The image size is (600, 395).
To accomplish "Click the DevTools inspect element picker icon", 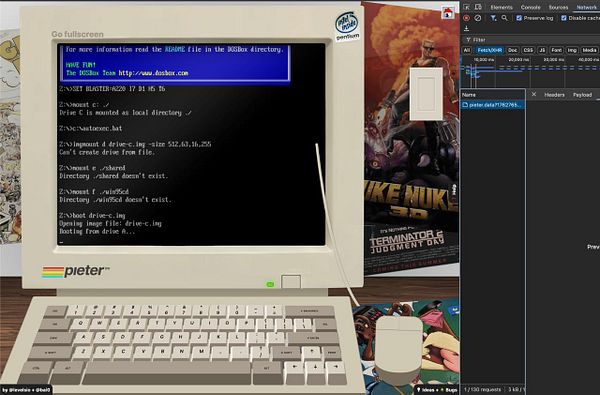I will point(466,7).
